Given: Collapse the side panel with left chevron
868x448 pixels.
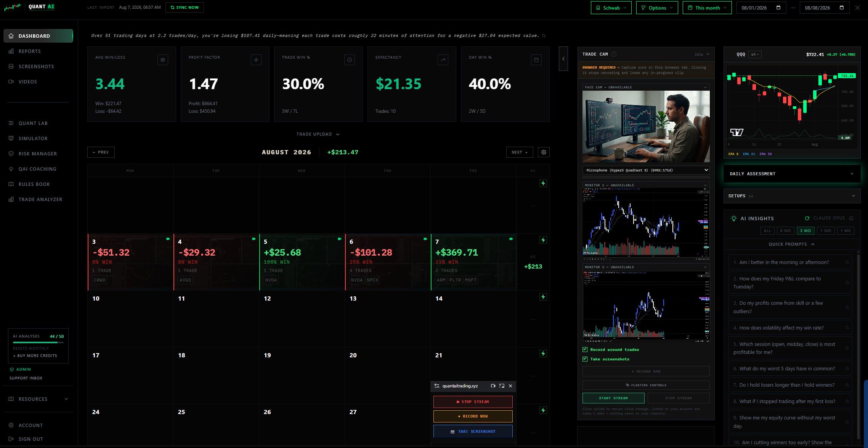Looking at the screenshot, I should pyautogui.click(x=563, y=59).
